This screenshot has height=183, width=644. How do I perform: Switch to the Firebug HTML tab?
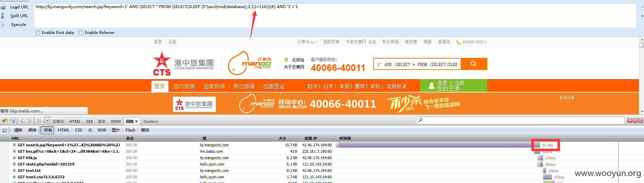[x=75, y=121]
